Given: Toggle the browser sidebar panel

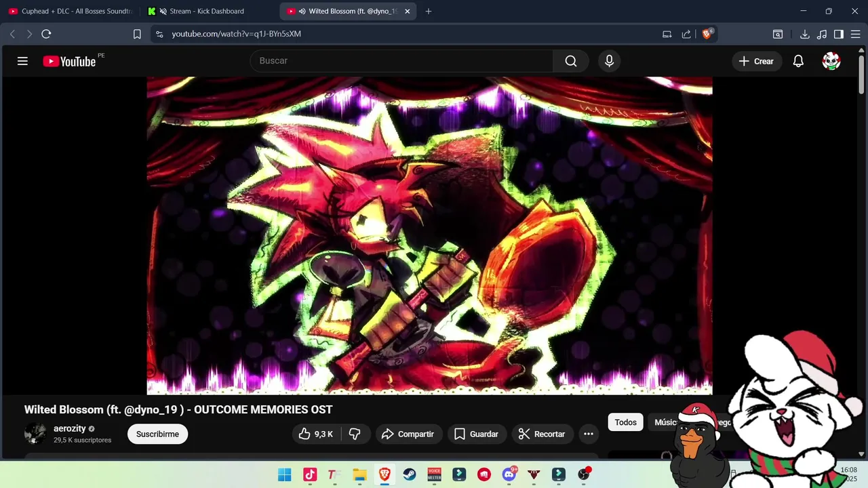Looking at the screenshot, I should (839, 34).
